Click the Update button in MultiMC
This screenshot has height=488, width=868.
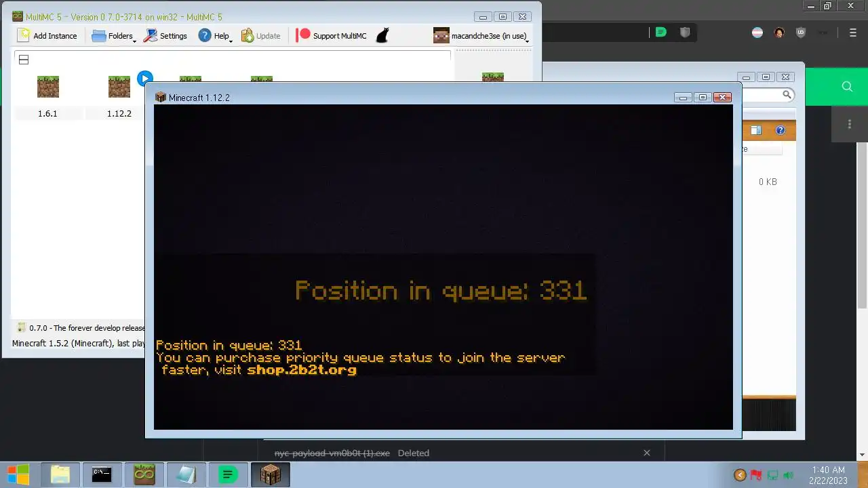tap(260, 36)
